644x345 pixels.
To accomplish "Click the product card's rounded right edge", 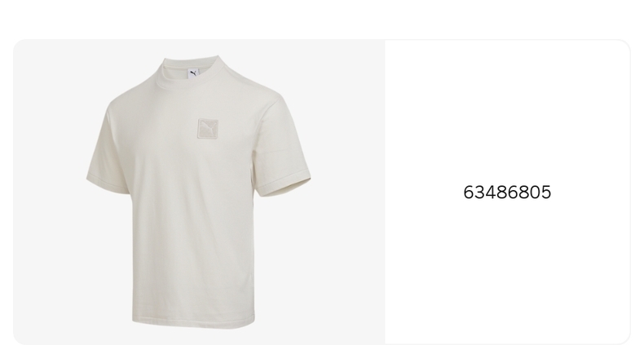I will [x=629, y=192].
